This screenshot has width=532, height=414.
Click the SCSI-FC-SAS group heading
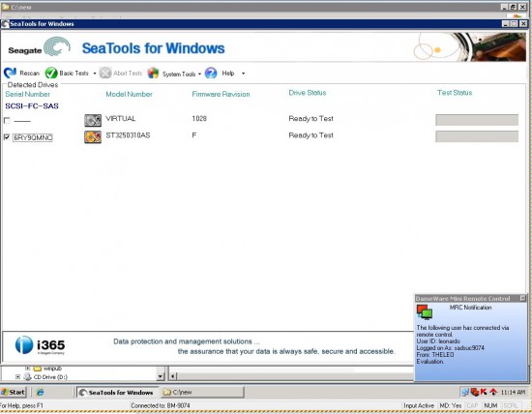tap(32, 105)
